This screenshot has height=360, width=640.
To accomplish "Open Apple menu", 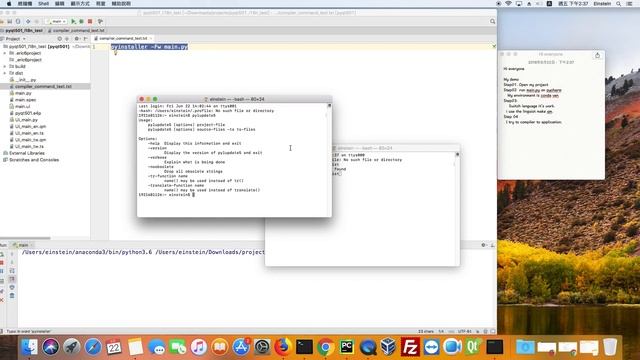I will [9, 4].
